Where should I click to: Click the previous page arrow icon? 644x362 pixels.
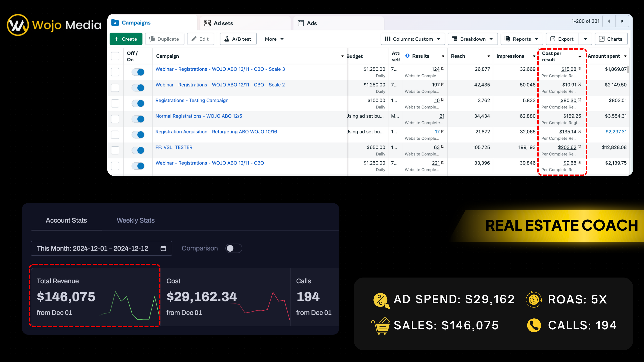click(609, 21)
